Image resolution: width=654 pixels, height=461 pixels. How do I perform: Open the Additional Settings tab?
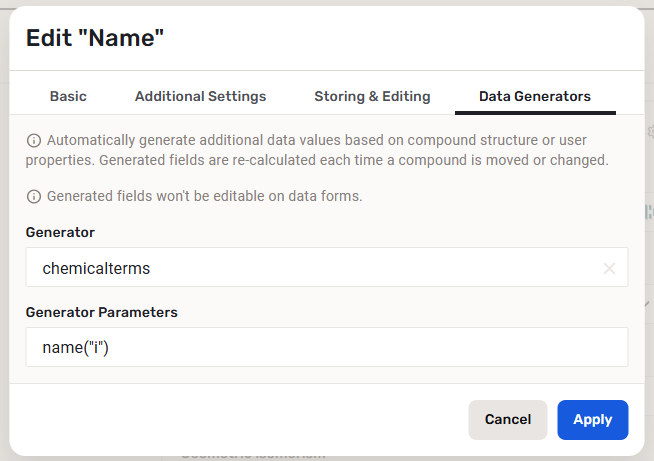click(200, 97)
